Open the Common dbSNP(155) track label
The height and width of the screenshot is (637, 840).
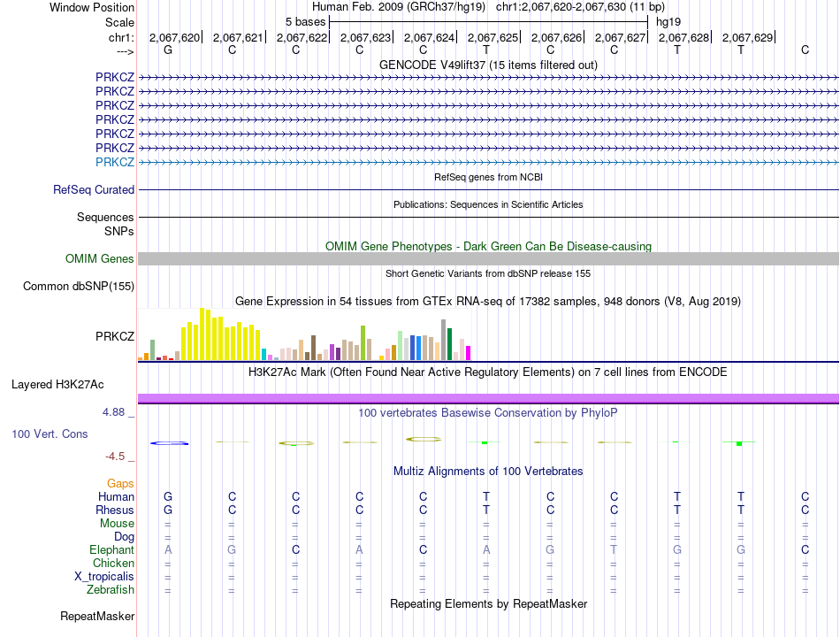coord(79,287)
